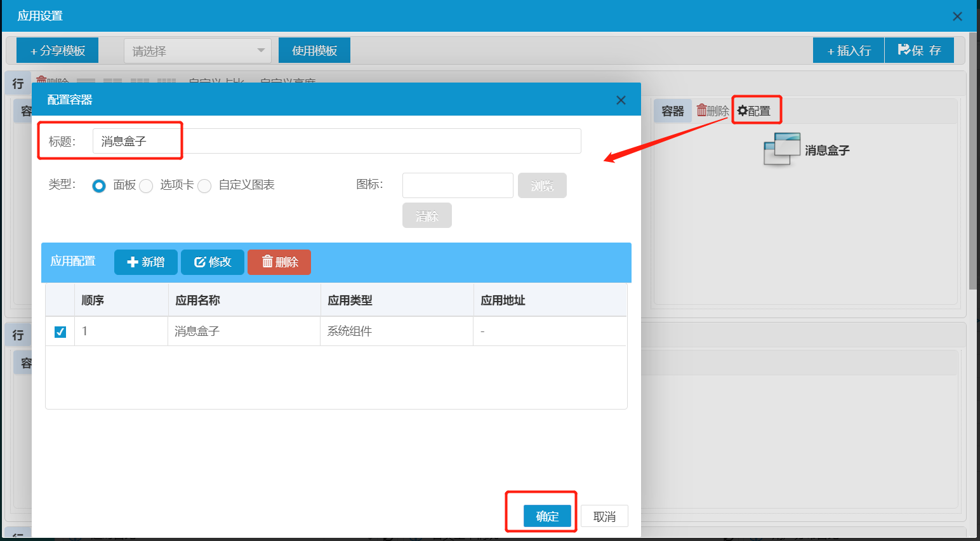Open the 请选择 template dropdown
The height and width of the screenshot is (541, 980).
197,51
